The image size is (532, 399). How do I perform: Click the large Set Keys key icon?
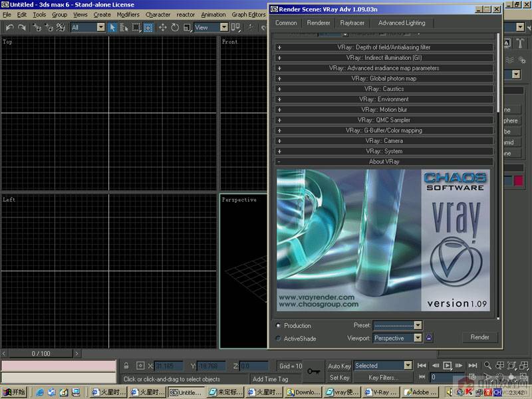click(x=313, y=372)
